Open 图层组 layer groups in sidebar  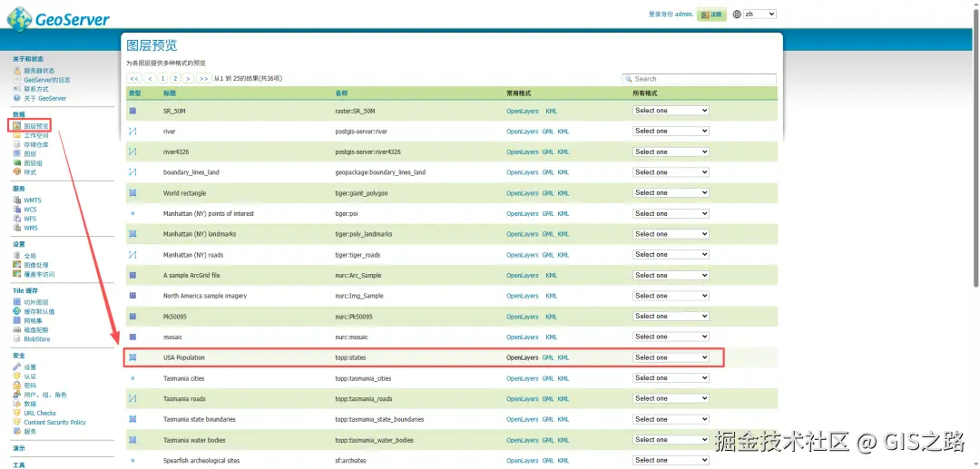(33, 163)
